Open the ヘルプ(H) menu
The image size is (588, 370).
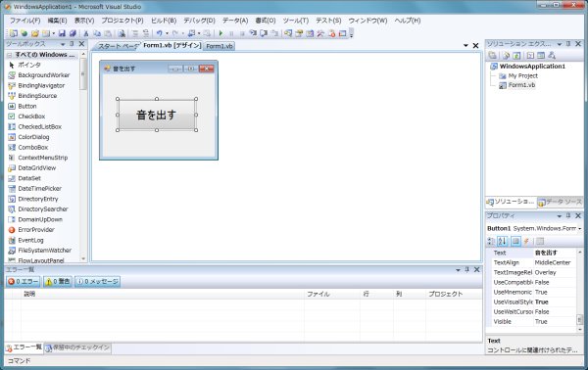(x=408, y=21)
